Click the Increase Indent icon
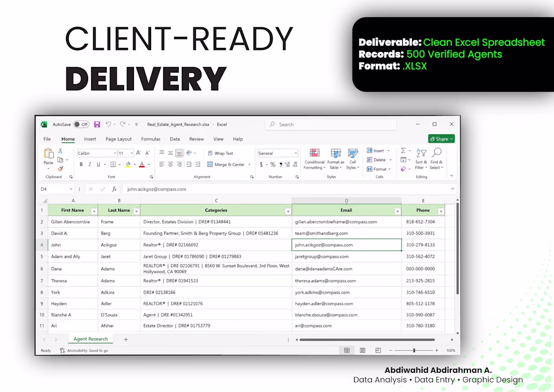This screenshot has height=392, width=554. point(198,164)
